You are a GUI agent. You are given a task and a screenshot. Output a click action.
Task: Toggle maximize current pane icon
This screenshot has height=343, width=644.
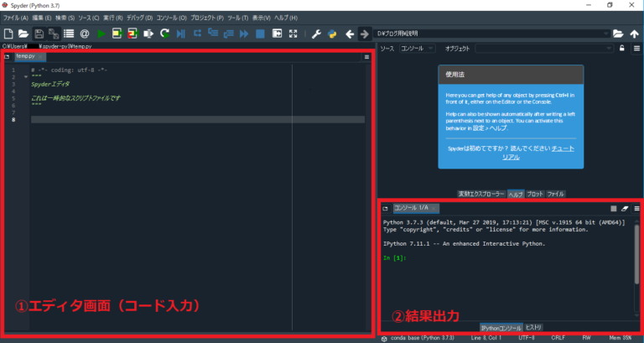coord(277,34)
